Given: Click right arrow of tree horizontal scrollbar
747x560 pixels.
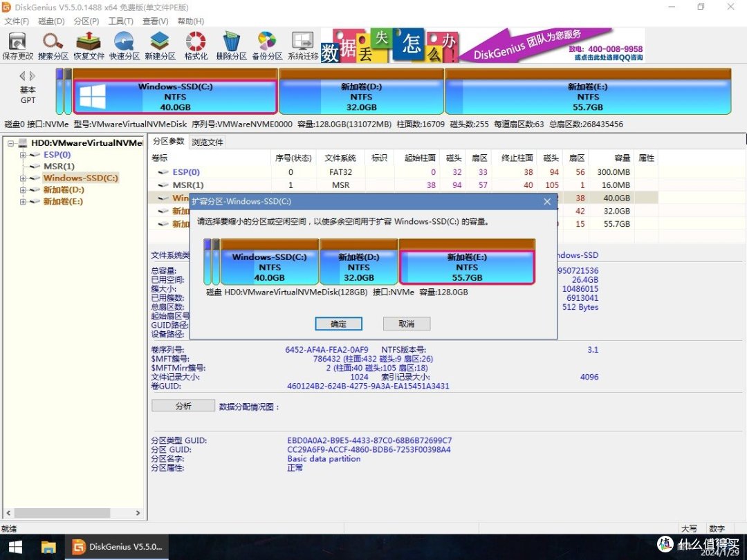Looking at the screenshot, I should (x=138, y=513).
